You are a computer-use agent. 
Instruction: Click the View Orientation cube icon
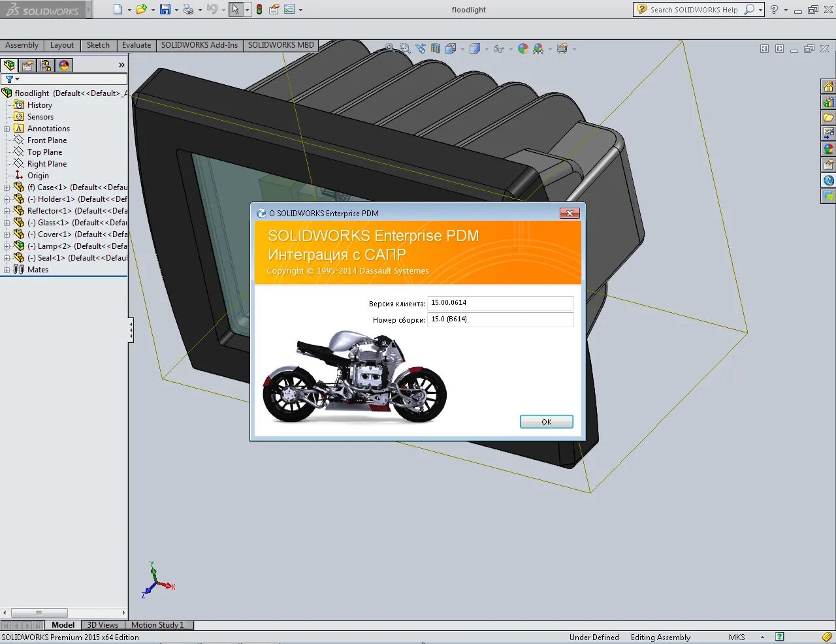coord(451,48)
